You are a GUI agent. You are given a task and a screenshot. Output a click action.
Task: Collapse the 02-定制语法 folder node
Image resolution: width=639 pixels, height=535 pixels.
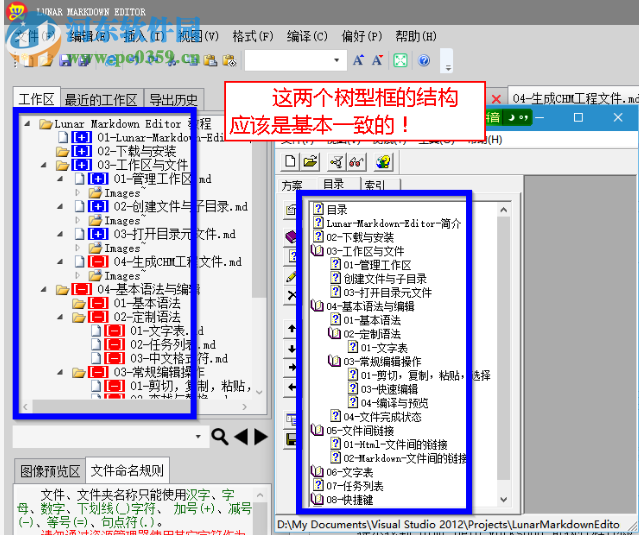pos(60,317)
